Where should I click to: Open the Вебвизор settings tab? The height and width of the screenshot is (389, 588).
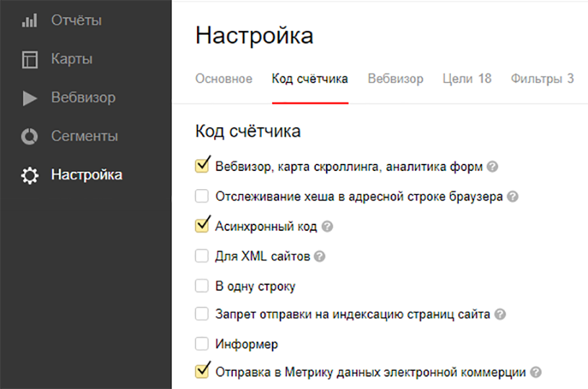[x=395, y=79]
